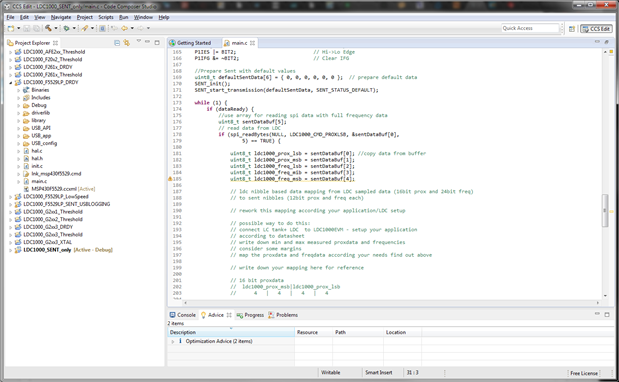Open the Back navigation history dropdown
Screen dimensions: 619x382
132,28
